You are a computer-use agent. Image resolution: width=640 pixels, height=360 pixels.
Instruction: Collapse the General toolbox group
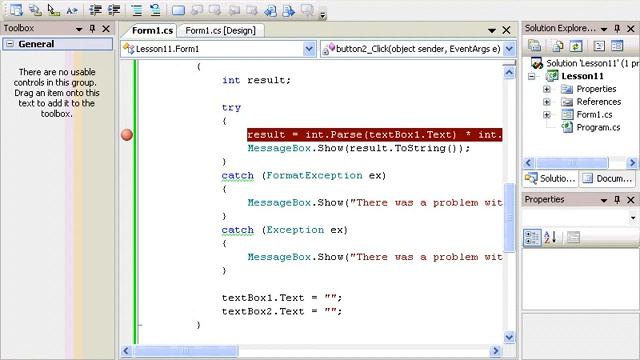tap(10, 44)
